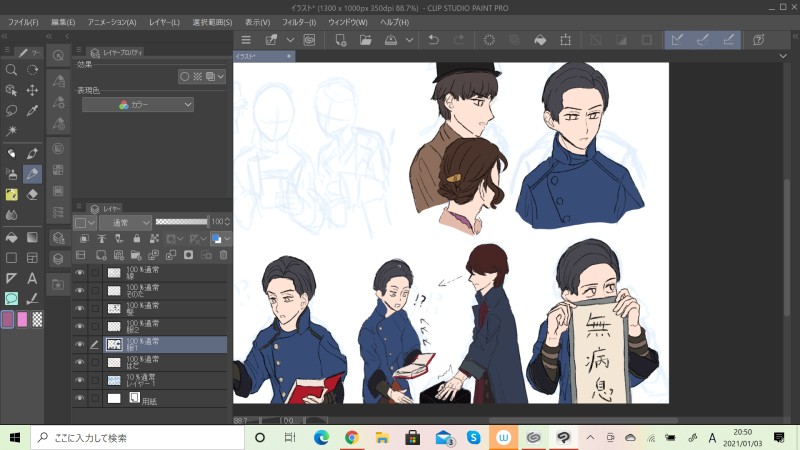Select the Airbrush tool

pyautogui.click(x=11, y=174)
